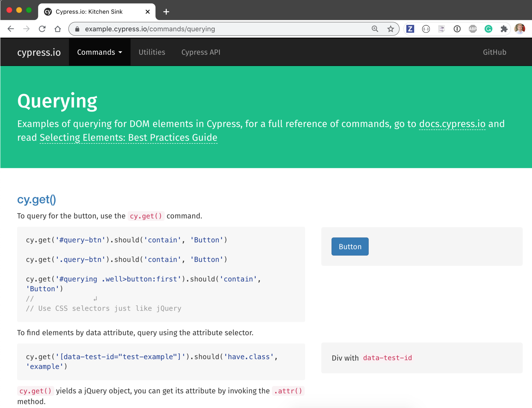The height and width of the screenshot is (408, 532).
Task: Click the cy.get() section heading link
Action: (37, 199)
